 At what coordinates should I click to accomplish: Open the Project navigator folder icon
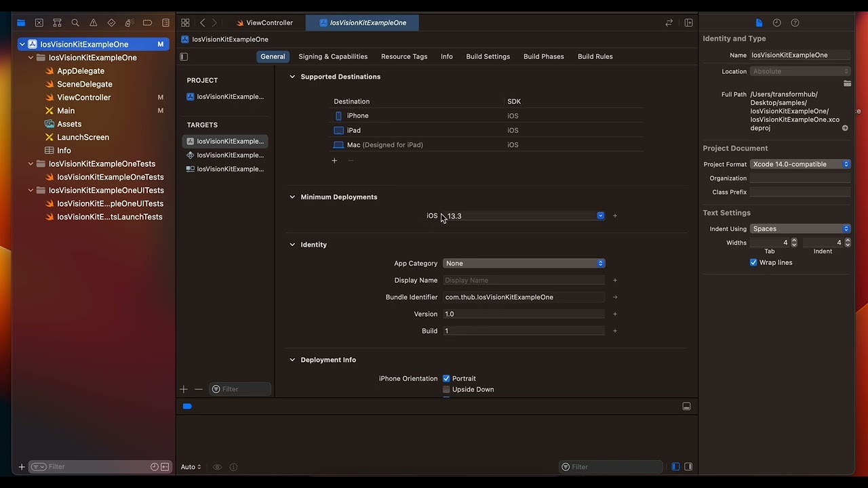click(21, 22)
